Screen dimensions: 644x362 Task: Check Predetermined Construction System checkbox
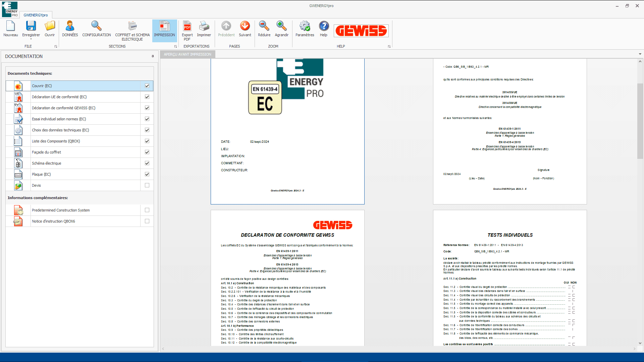pyautogui.click(x=147, y=210)
